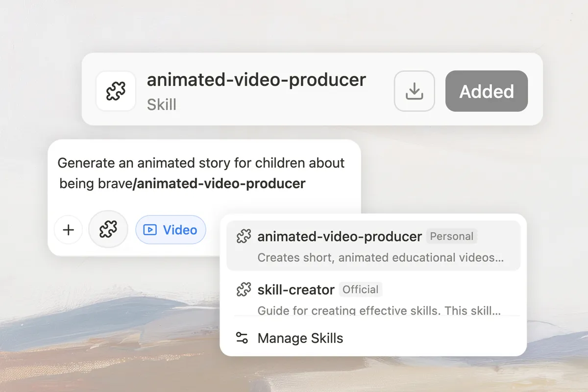Image resolution: width=588 pixels, height=392 pixels.
Task: Click the Personal badge on animated-video-producer
Action: (451, 237)
